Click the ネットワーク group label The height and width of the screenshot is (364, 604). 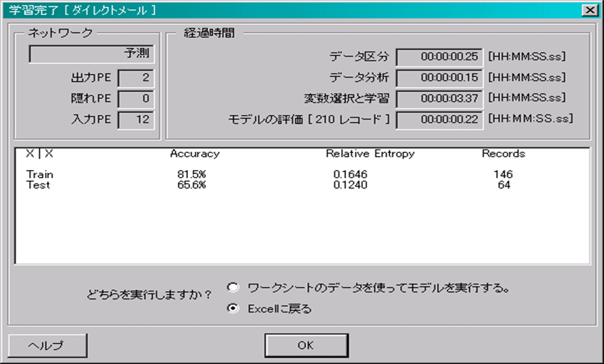click(x=60, y=33)
